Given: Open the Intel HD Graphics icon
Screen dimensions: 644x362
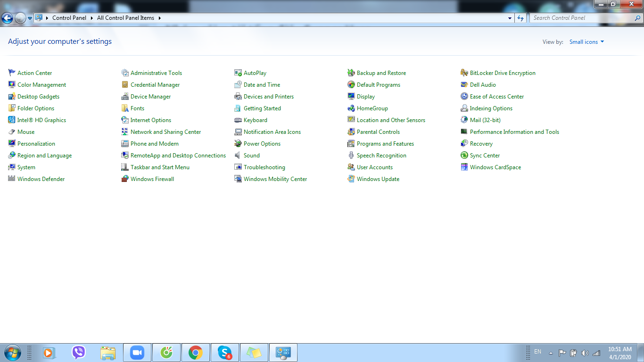Looking at the screenshot, I should click(x=12, y=120).
